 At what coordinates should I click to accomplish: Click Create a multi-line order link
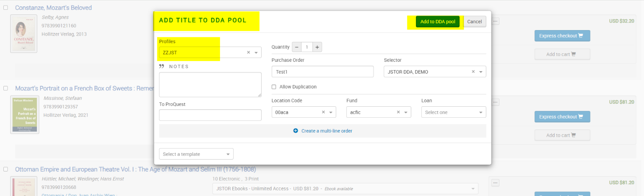tap(323, 131)
